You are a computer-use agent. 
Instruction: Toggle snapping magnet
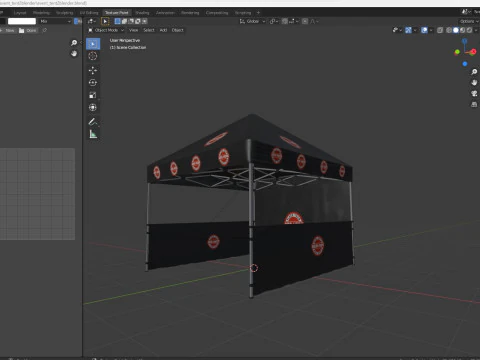click(x=285, y=21)
